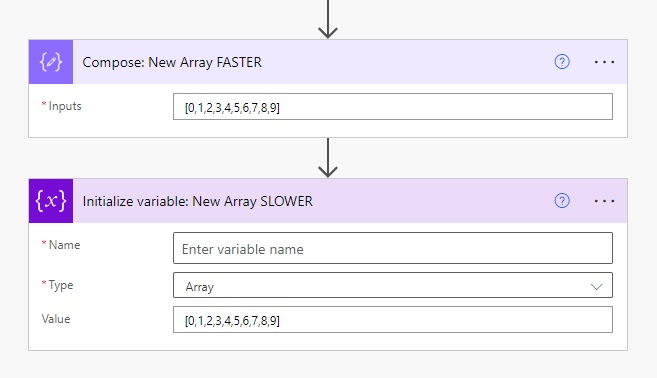
Task: Focus the Inputs field of the Compose action
Action: [x=393, y=106]
